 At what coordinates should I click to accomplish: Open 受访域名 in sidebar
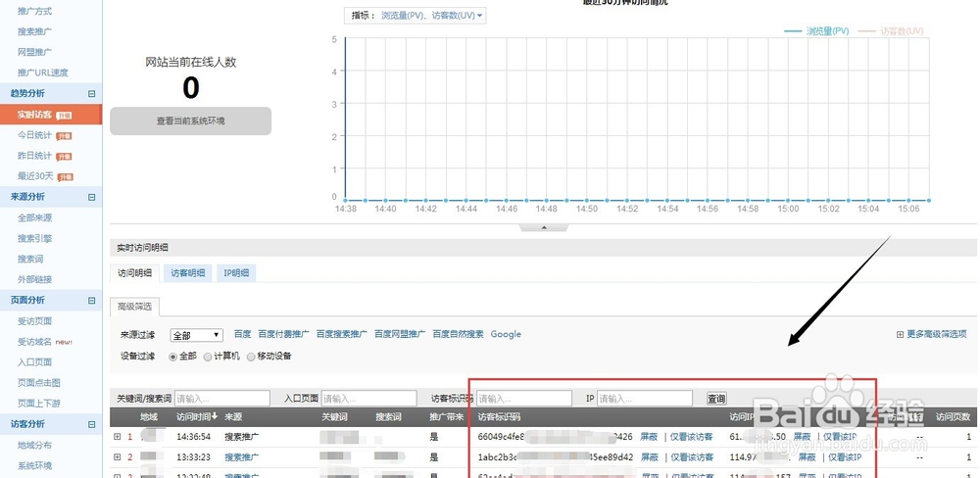click(34, 342)
